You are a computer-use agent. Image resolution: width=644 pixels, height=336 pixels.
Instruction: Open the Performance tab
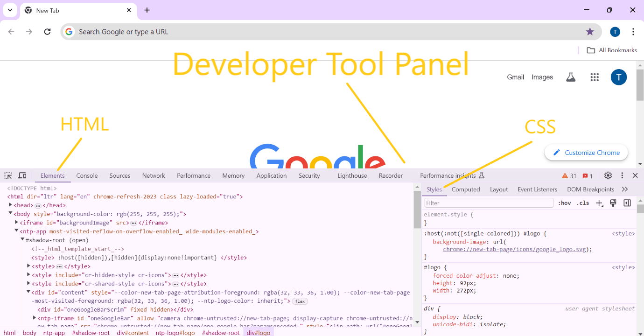point(194,176)
